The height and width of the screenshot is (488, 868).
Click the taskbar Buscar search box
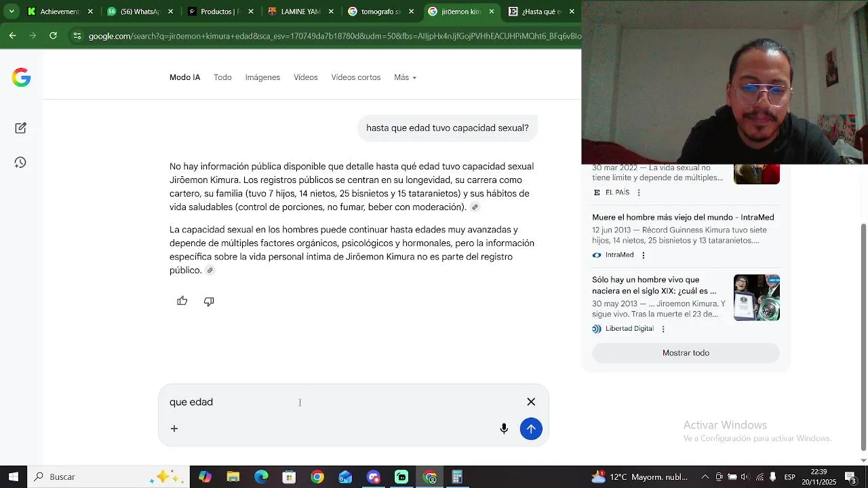point(108,476)
